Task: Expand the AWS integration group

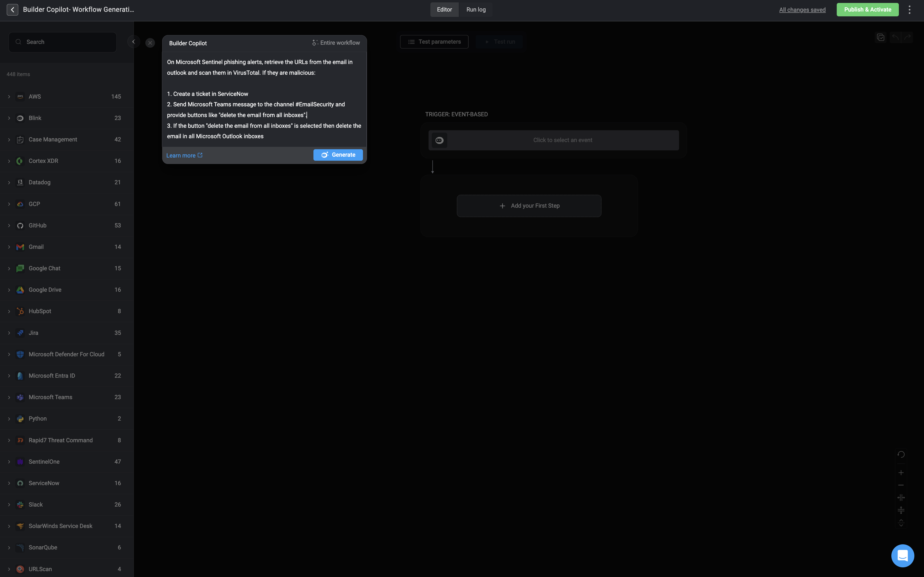Action: (x=9, y=96)
